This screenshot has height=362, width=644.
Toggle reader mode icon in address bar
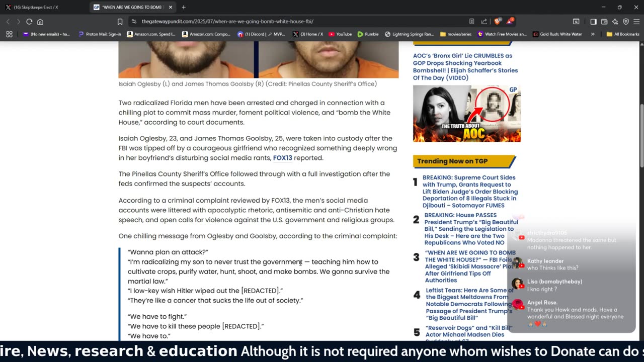[471, 22]
